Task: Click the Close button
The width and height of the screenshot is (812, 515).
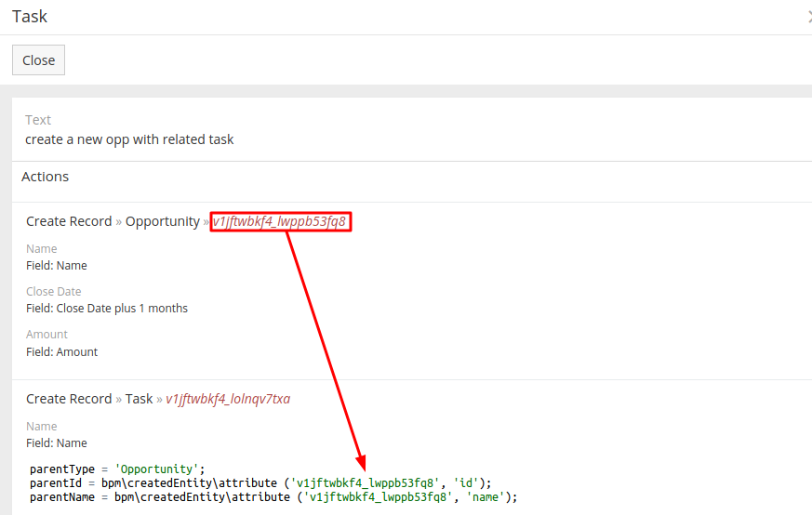Action: [x=38, y=60]
